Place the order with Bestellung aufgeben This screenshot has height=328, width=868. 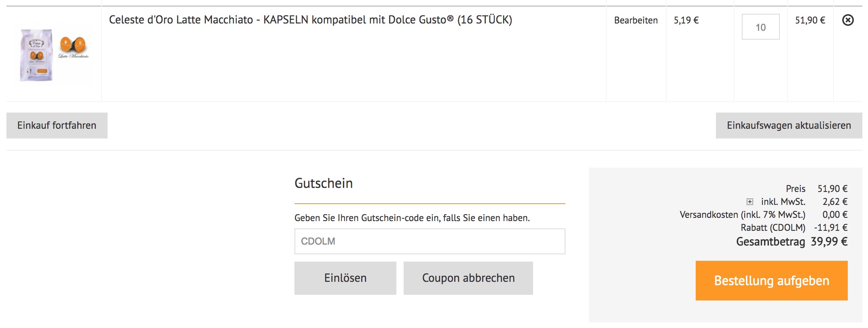pyautogui.click(x=771, y=281)
